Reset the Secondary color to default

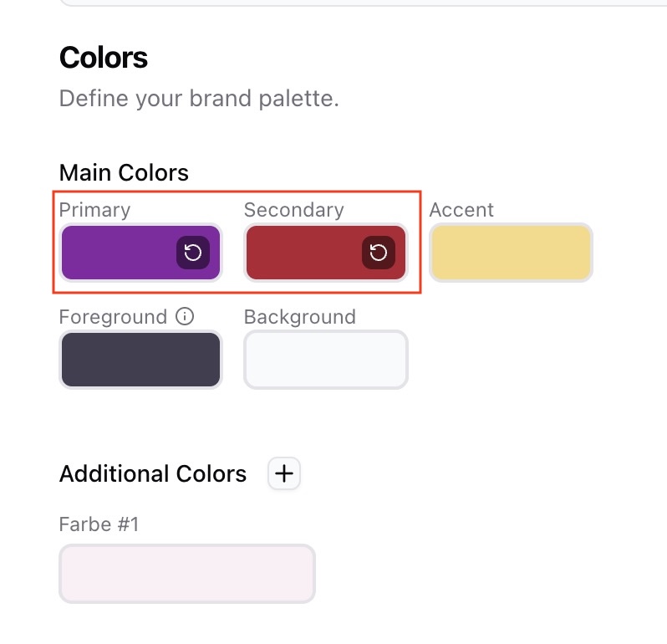pos(379,253)
